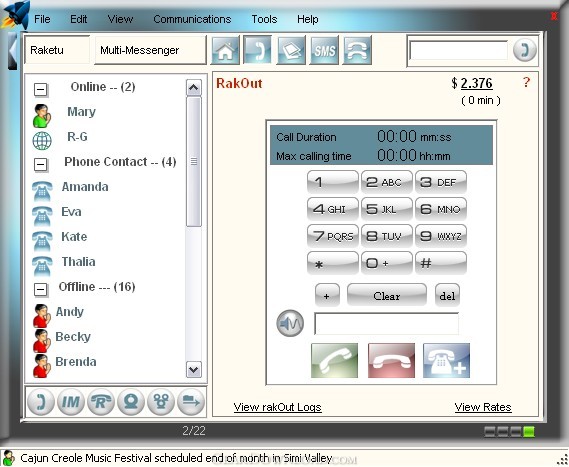
Task: Click contact list scroll up arrow
Action: [x=193, y=87]
